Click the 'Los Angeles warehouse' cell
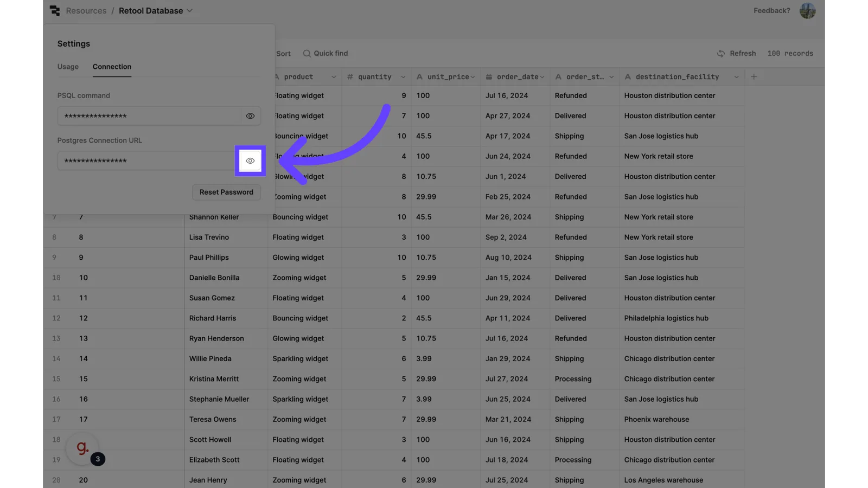This screenshot has height=488, width=868. pyautogui.click(x=681, y=480)
